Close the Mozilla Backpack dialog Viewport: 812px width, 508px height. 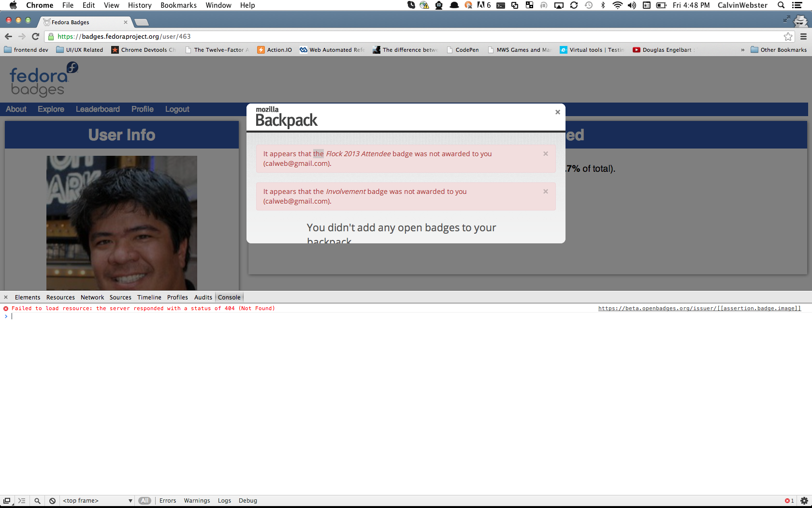tap(558, 112)
